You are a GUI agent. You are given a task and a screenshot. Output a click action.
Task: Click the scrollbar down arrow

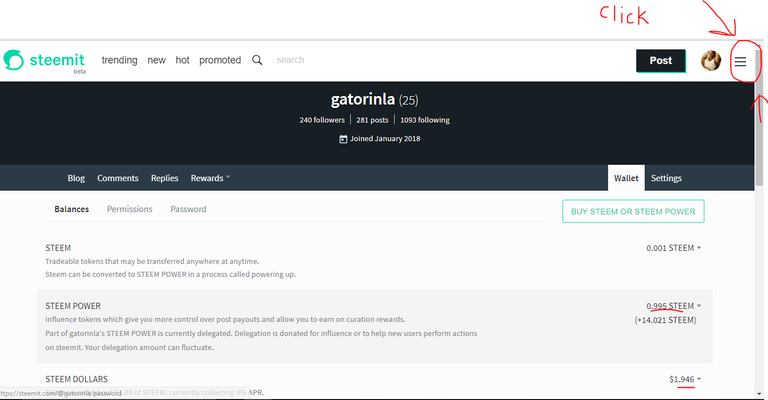[x=760, y=394]
